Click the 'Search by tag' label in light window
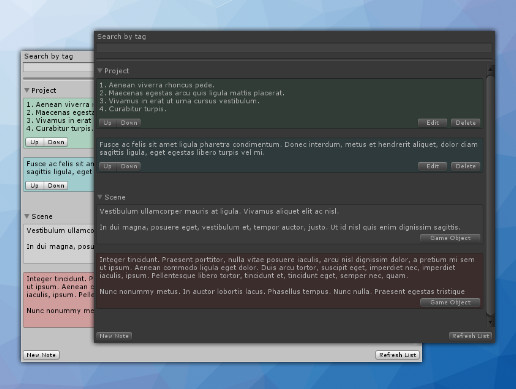This screenshot has width=516, height=389. point(49,56)
